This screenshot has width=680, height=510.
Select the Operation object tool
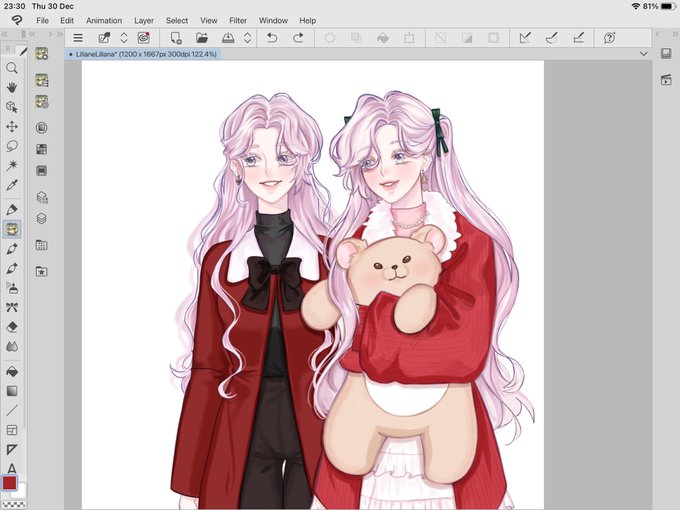click(x=12, y=107)
